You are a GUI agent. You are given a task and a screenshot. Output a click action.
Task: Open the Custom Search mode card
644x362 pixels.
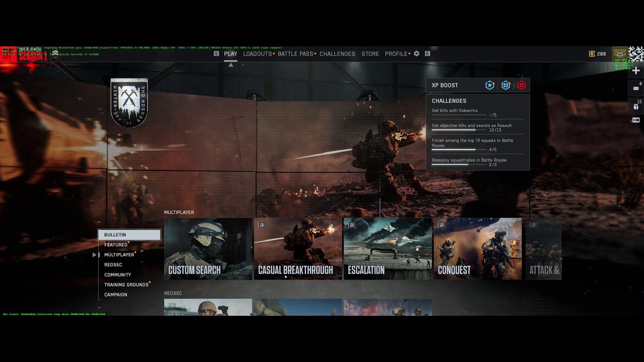pyautogui.click(x=208, y=249)
